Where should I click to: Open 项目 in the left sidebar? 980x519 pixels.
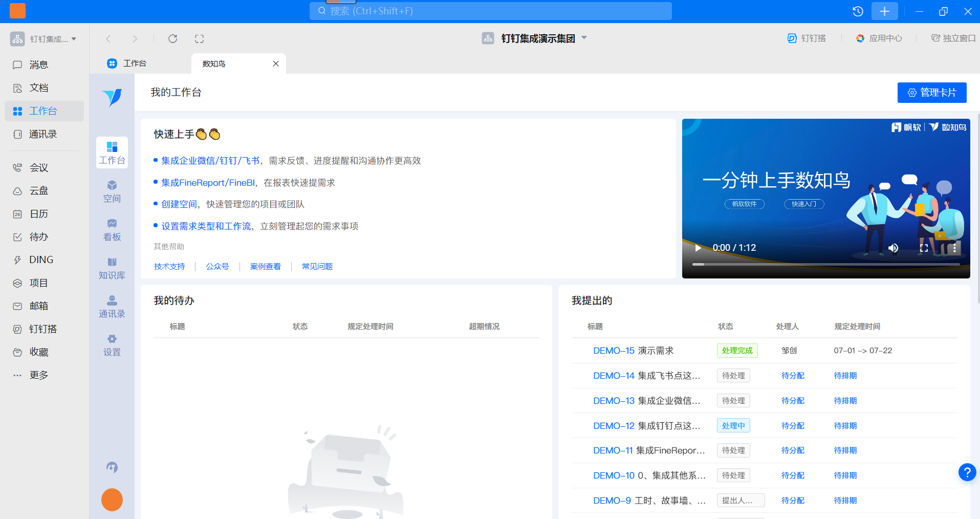[43, 283]
